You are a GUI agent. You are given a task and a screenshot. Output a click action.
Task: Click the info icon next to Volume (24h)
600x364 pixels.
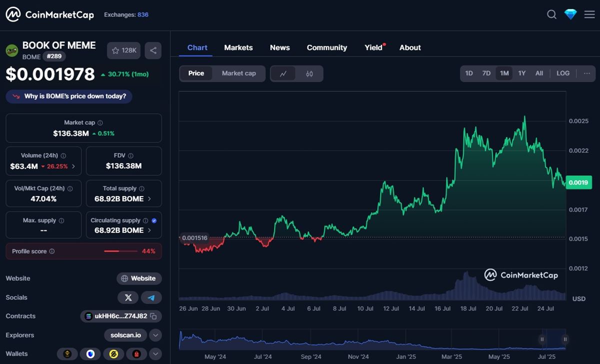click(63, 156)
